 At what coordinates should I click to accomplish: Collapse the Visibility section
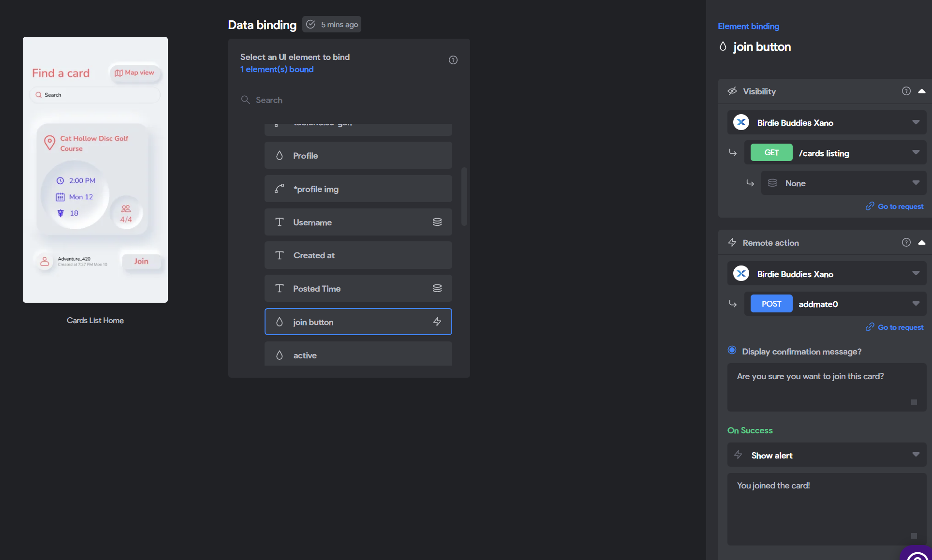tap(921, 91)
